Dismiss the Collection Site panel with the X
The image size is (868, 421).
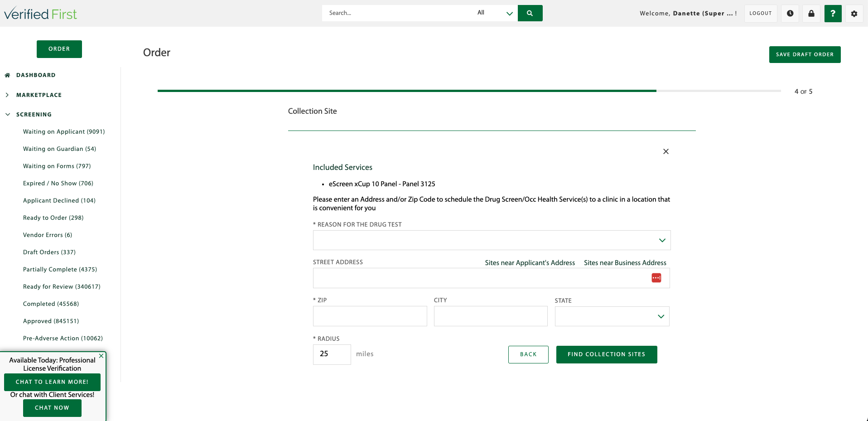pyautogui.click(x=666, y=151)
